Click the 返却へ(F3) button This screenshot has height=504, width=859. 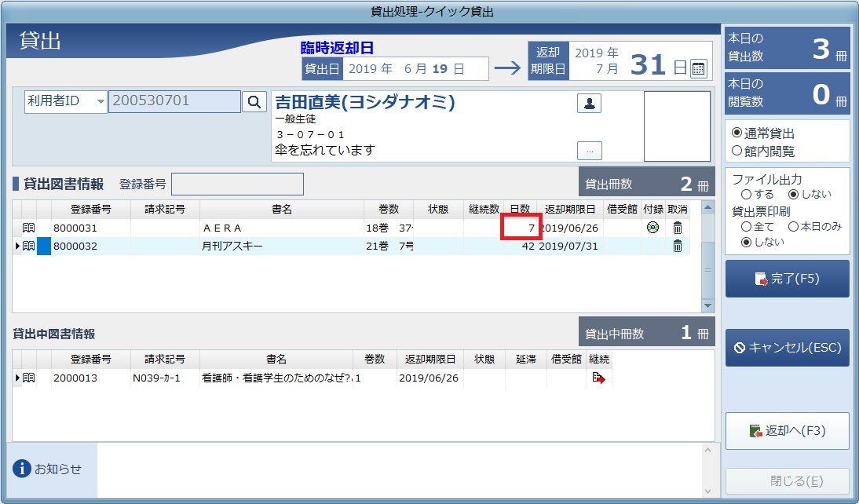click(788, 431)
